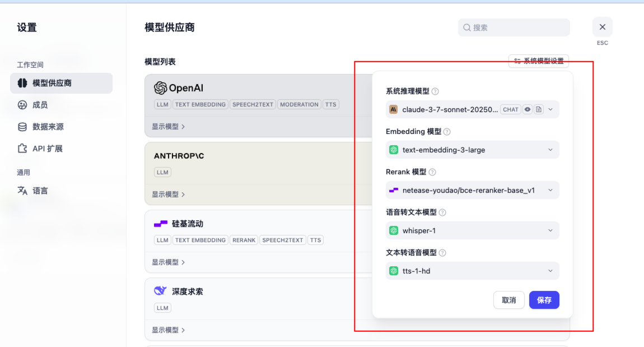This screenshot has height=347, width=644.
Task: Expand 显示模型 under Anthropic
Action: pyautogui.click(x=169, y=194)
